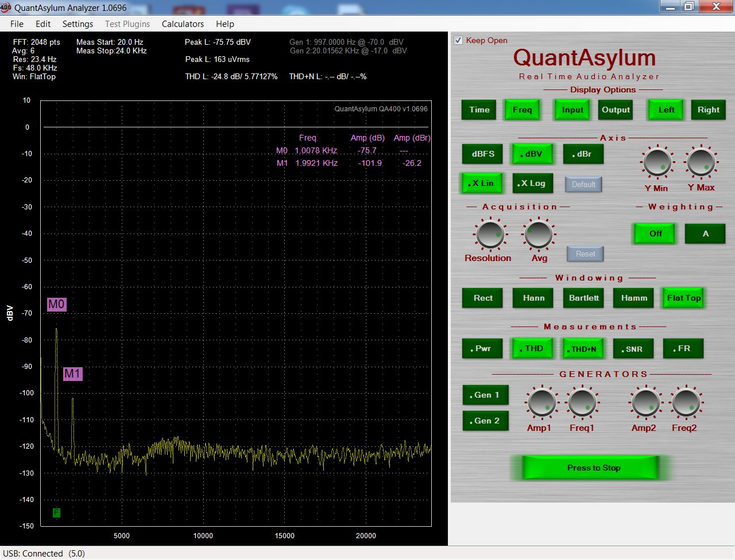The height and width of the screenshot is (560, 735).
Task: Toggle the Freq display button
Action: (522, 110)
